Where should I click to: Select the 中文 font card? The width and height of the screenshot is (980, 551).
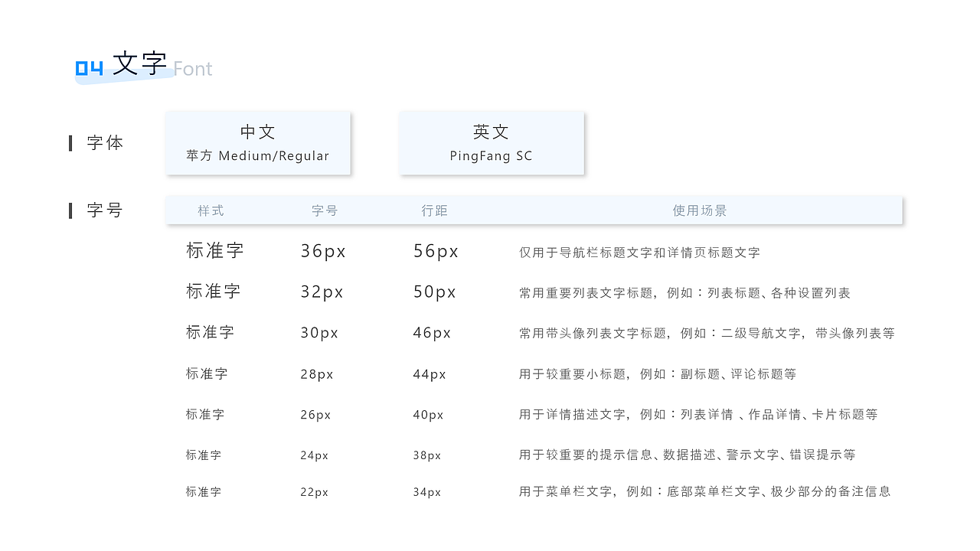258,143
